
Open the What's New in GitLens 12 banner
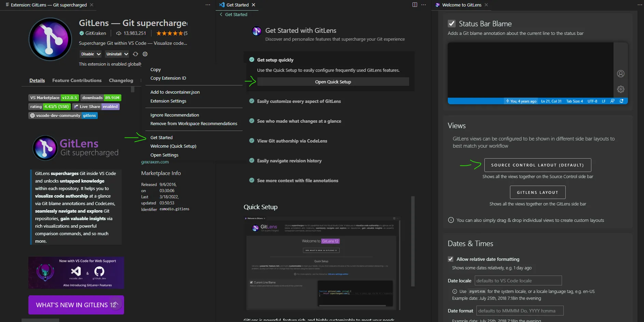tap(76, 305)
